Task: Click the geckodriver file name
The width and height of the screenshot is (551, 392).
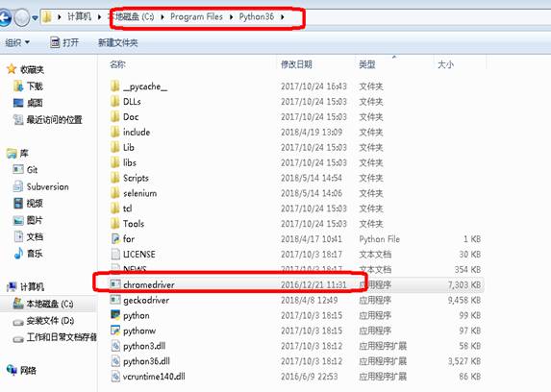Action: (146, 300)
